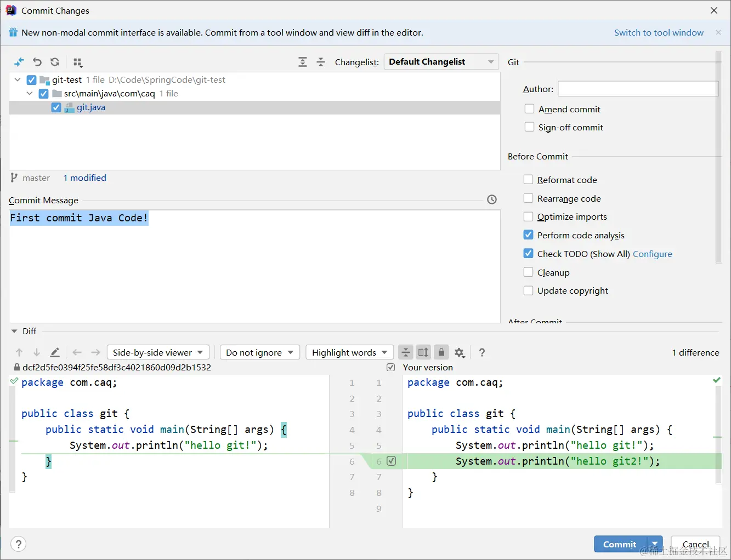This screenshot has height=560, width=731.
Task: Click the Commit button
Action: coord(620,544)
